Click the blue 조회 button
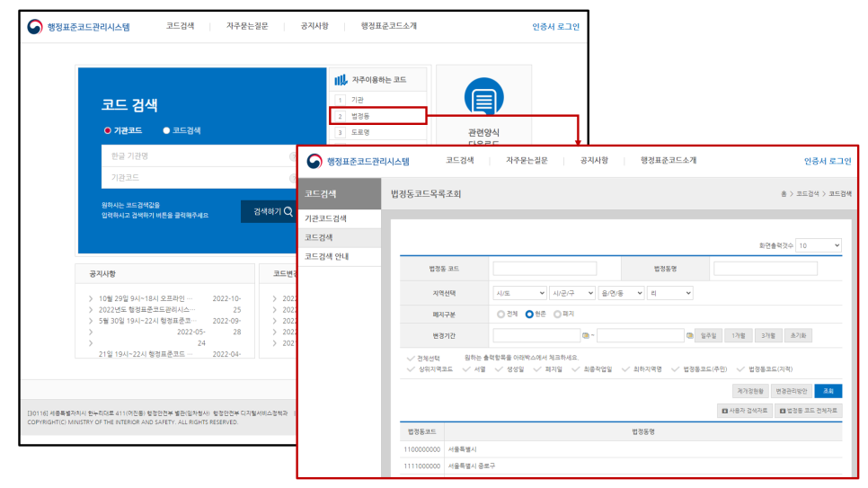The image size is (868, 488). pos(828,391)
